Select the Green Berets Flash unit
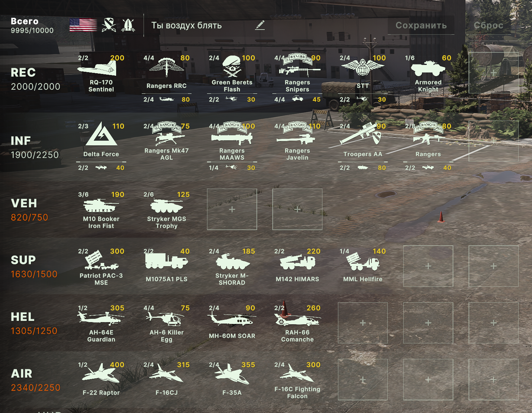The image size is (532, 413). (232, 73)
